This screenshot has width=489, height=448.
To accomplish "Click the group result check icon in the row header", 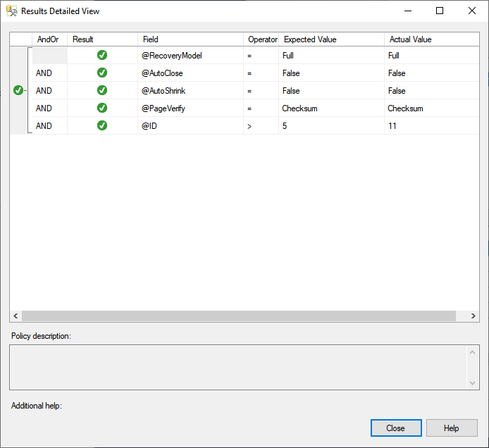I will pos(18,90).
